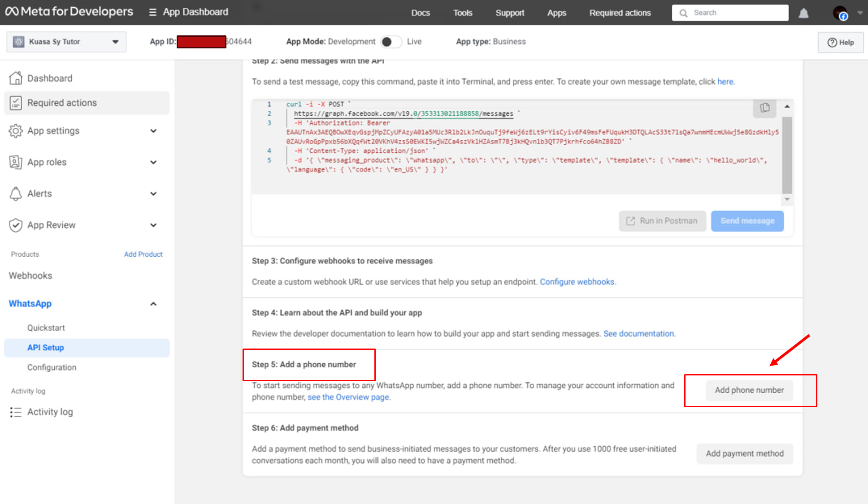Image resolution: width=868 pixels, height=504 pixels.
Task: Expand the App Review section
Action: coord(153,225)
